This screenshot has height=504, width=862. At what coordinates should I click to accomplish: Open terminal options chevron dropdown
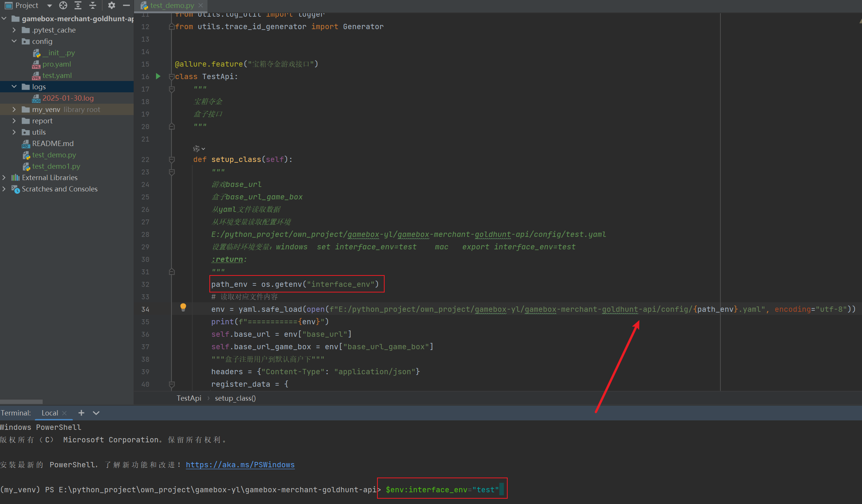coord(96,413)
